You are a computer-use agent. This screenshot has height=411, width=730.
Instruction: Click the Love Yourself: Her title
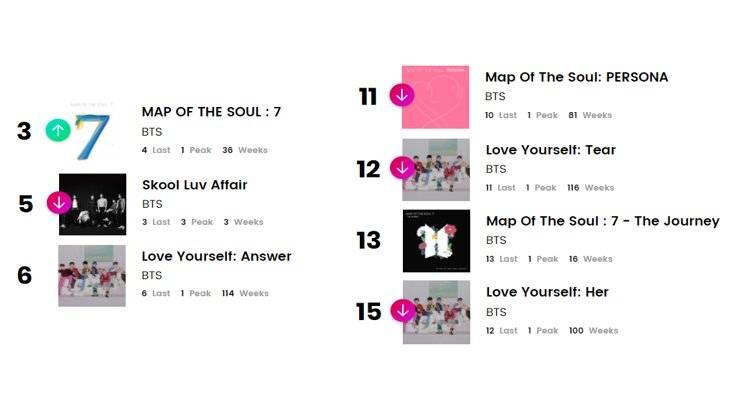tap(548, 292)
